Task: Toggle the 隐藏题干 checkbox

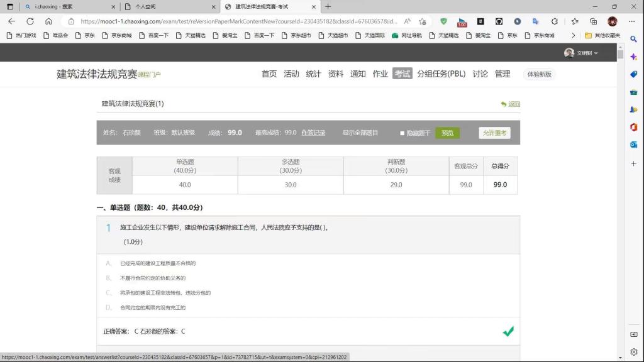Action: click(x=402, y=133)
